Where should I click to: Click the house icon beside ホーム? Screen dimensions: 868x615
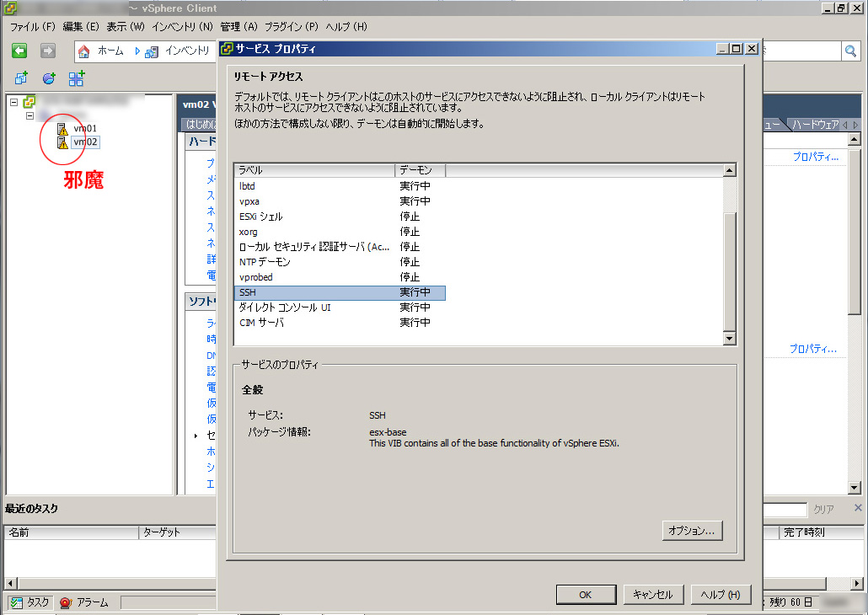coord(83,51)
